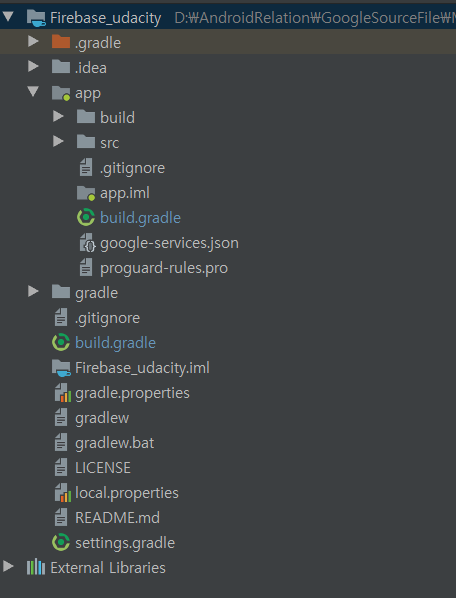Click the app.iml module icon
Screen dimensions: 456x598
click(86, 193)
